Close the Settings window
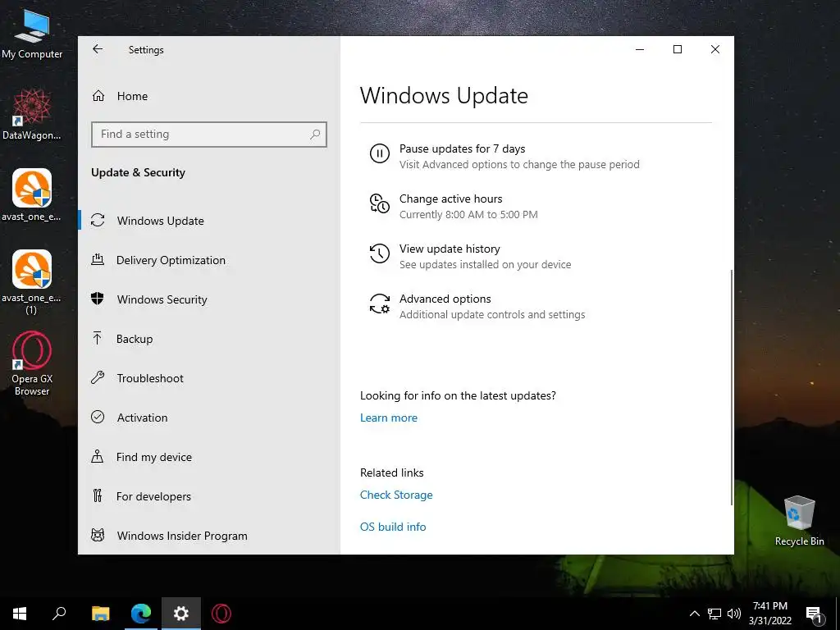The height and width of the screenshot is (630, 840). 714,49
